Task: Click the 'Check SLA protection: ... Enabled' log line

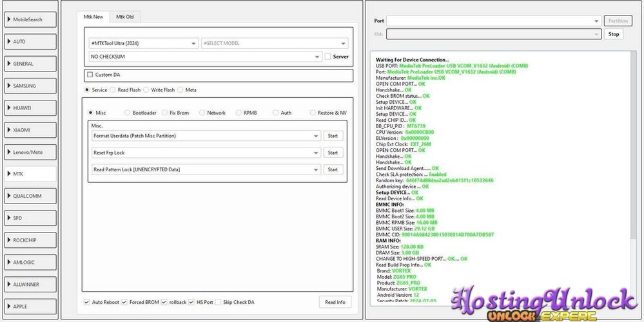Action: (x=411, y=175)
